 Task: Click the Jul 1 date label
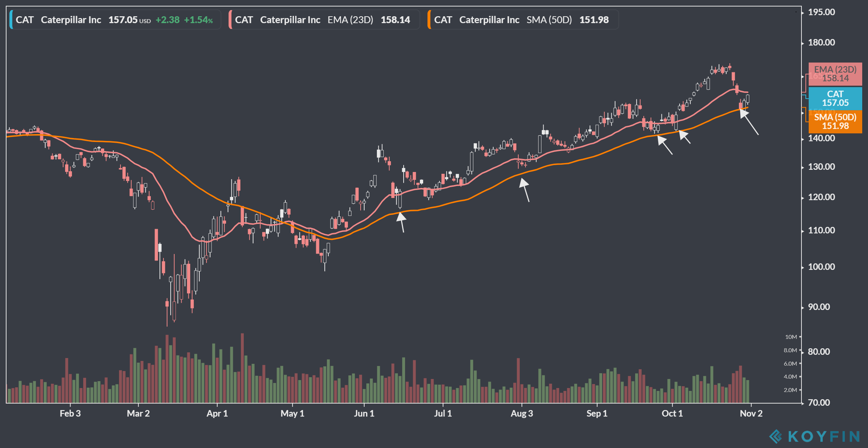(x=443, y=414)
